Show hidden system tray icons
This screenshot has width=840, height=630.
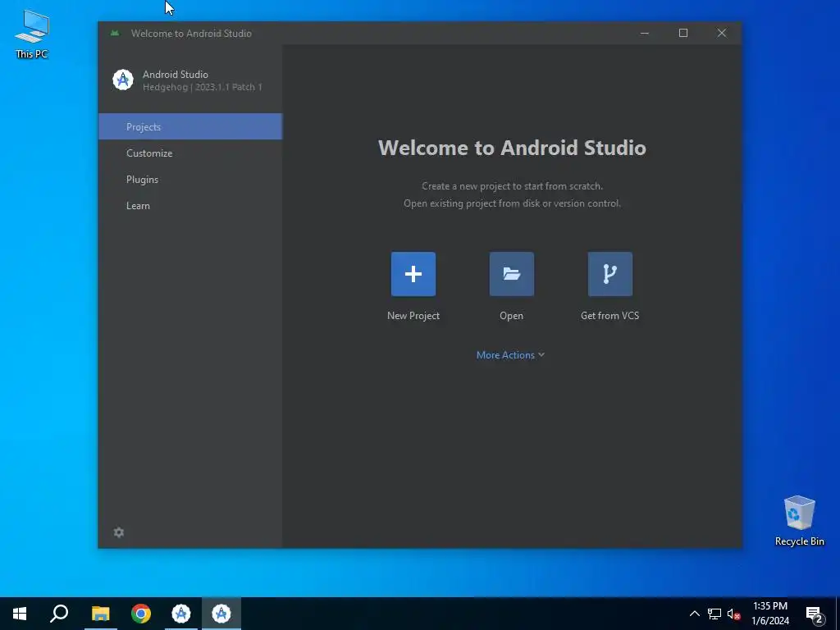click(x=694, y=614)
